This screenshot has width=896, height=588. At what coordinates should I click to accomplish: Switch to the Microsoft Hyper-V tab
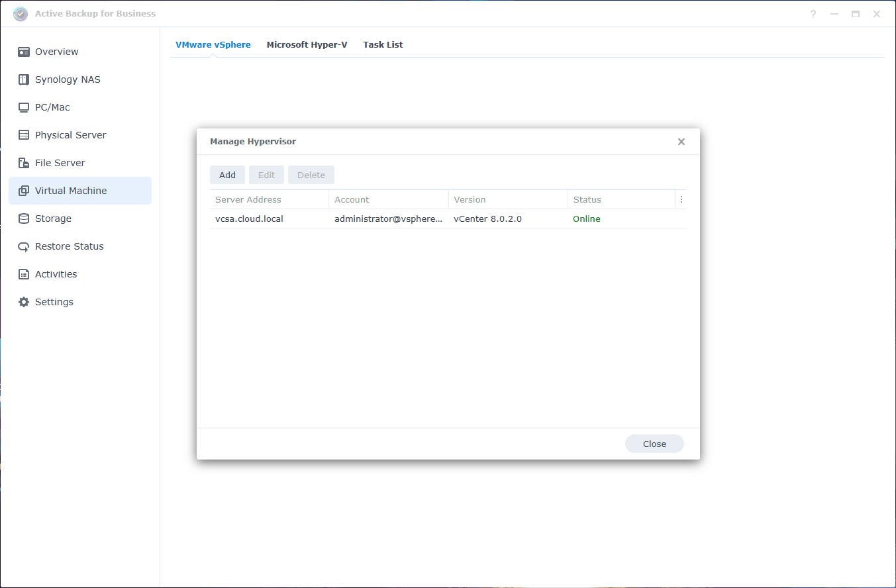[x=307, y=45]
